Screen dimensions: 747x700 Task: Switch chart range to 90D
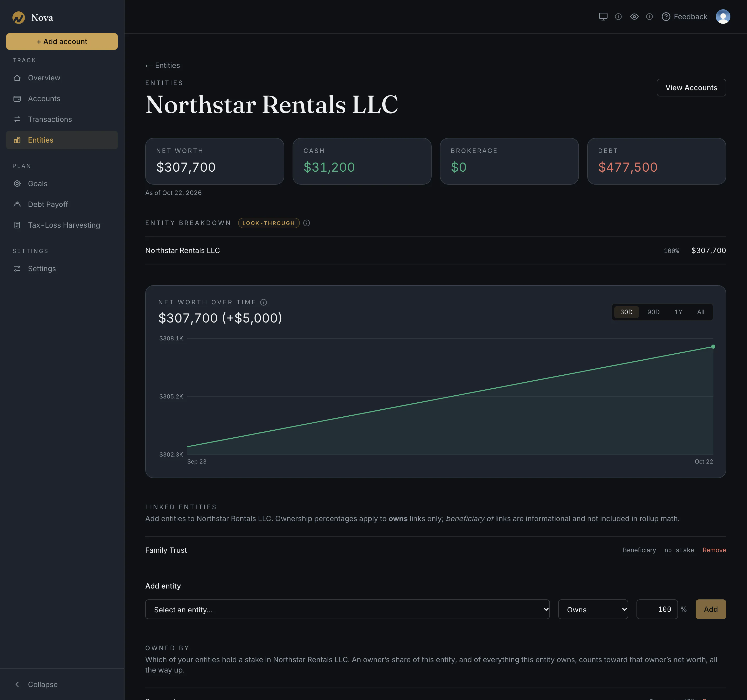(x=653, y=312)
